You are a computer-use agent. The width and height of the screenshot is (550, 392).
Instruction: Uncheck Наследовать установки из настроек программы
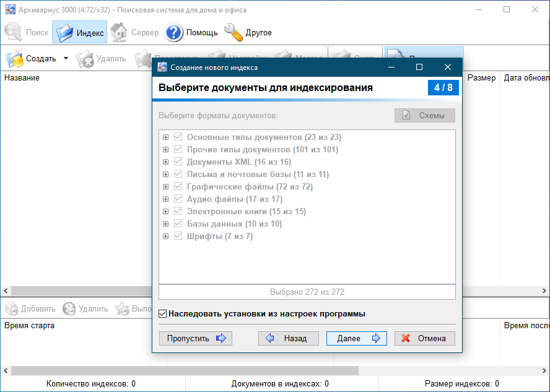coord(162,313)
